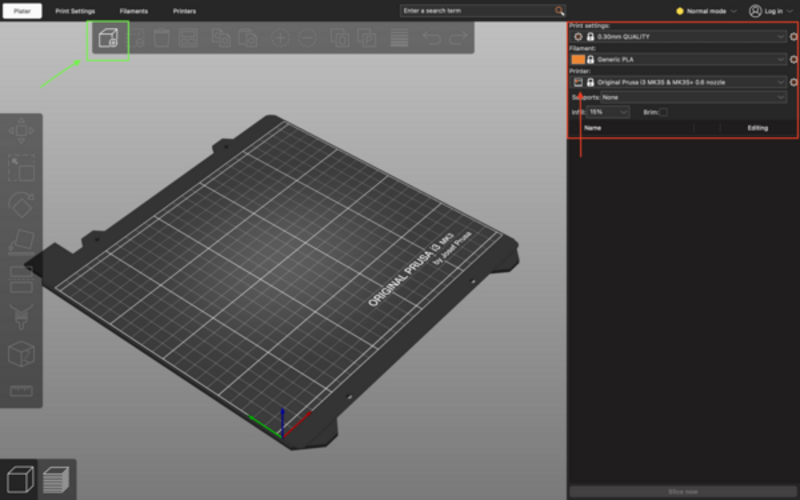800x500 pixels.
Task: Click the yellow Normal mode indicator dot
Action: click(x=680, y=11)
